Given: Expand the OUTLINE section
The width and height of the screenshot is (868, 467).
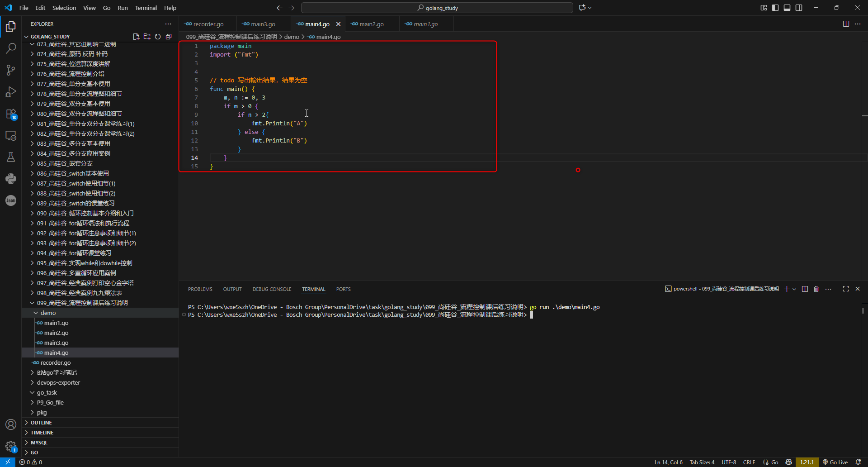Looking at the screenshot, I should [100, 423].
